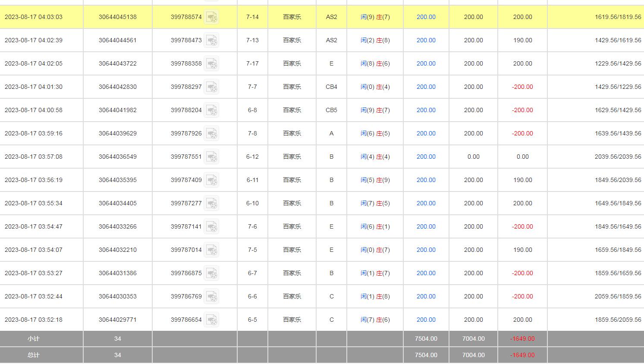Click blue 200.00 bet link for order 30644036549
The height and width of the screenshot is (364, 644).
(x=426, y=157)
